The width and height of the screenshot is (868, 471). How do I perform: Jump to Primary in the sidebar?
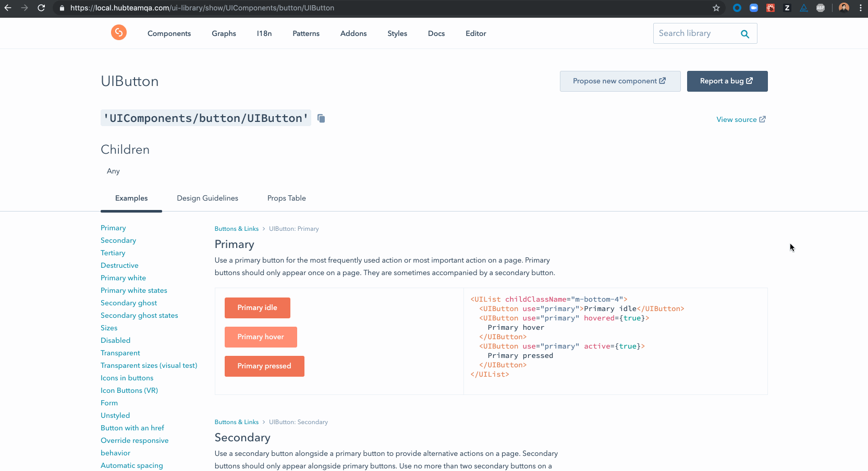[x=113, y=228]
